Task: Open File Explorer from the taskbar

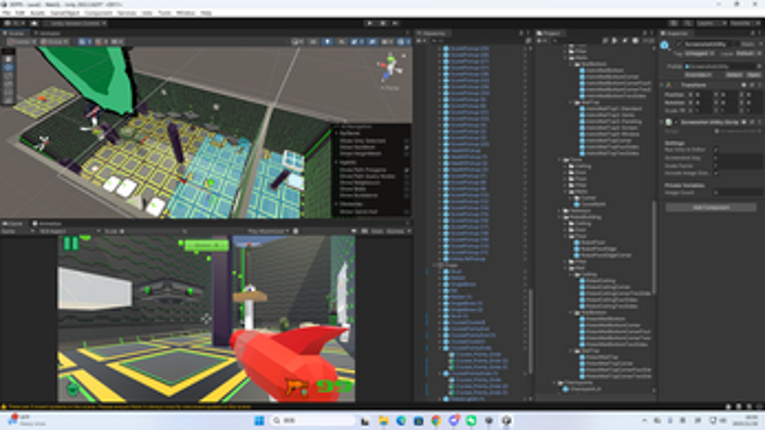Action: (383, 421)
